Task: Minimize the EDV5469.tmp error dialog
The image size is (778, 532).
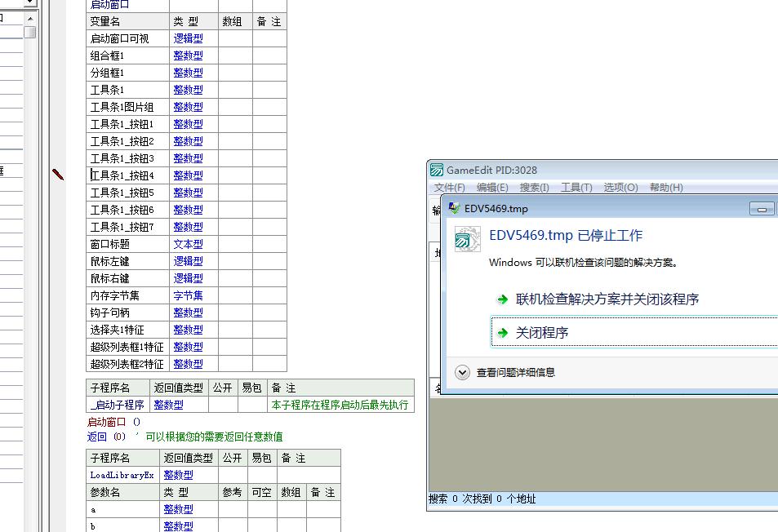Action: coord(761,209)
